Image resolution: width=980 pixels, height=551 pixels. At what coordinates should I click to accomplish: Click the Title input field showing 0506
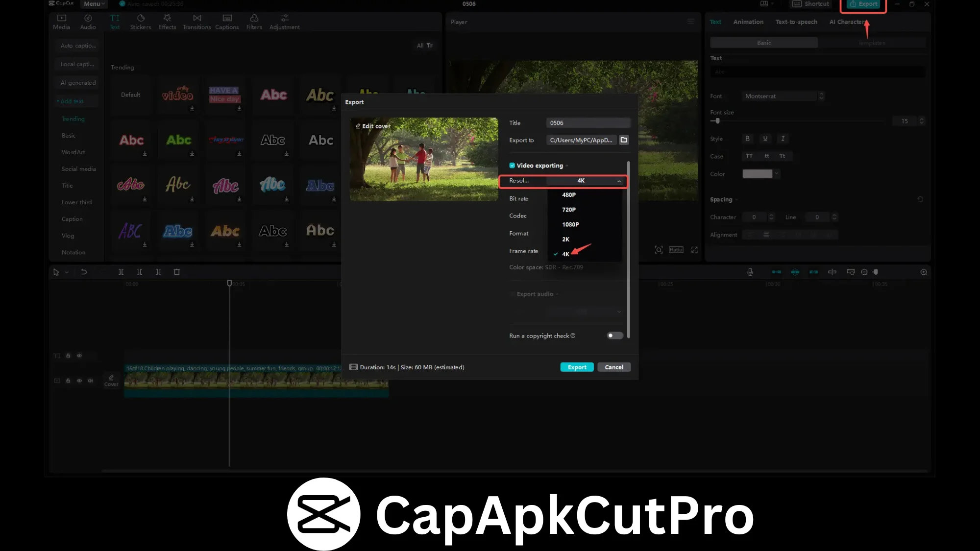588,123
